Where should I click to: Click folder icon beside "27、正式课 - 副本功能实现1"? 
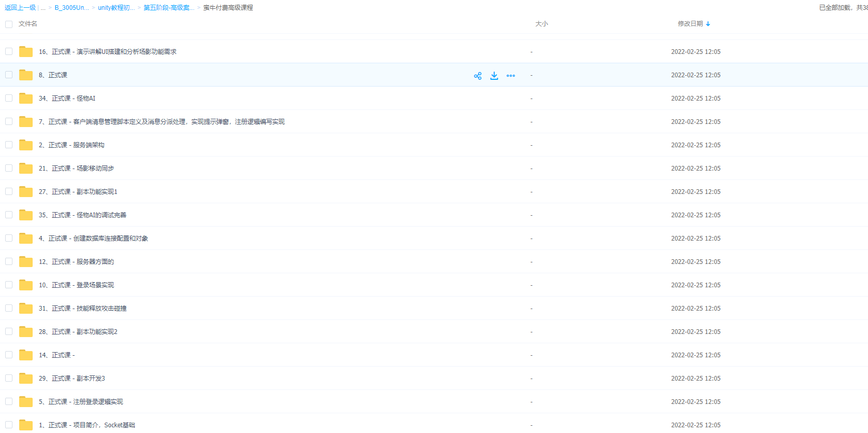click(x=26, y=191)
